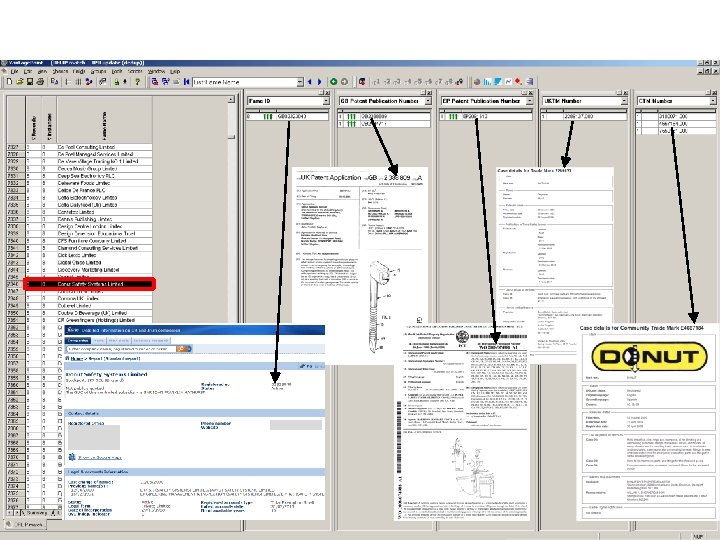
Task: Go to previous record with left blue arrow
Action: [309, 82]
